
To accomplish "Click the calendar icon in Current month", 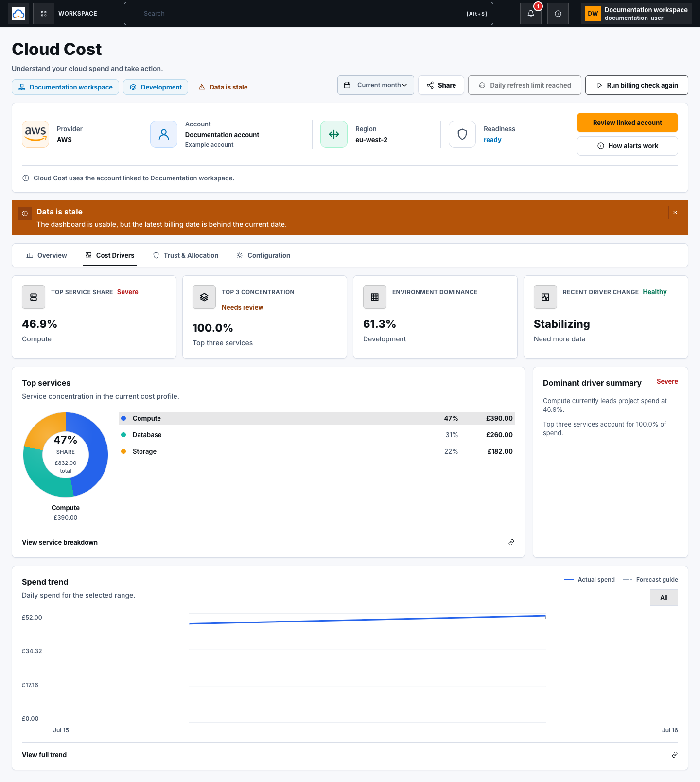I will [x=347, y=85].
